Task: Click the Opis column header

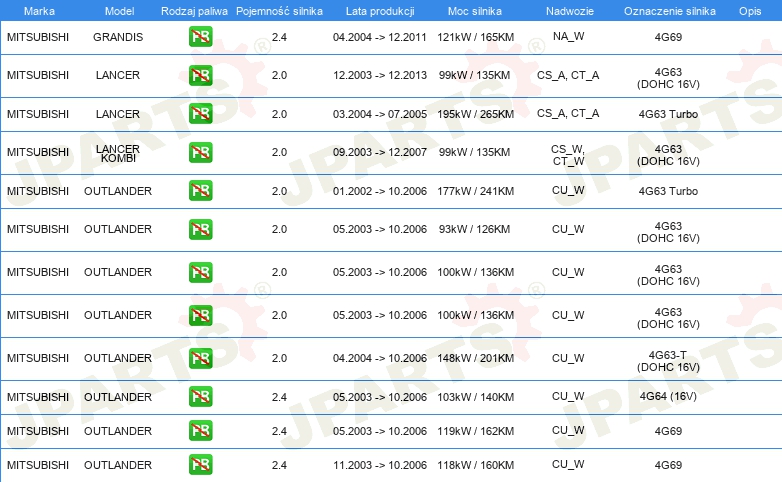Action: click(750, 11)
